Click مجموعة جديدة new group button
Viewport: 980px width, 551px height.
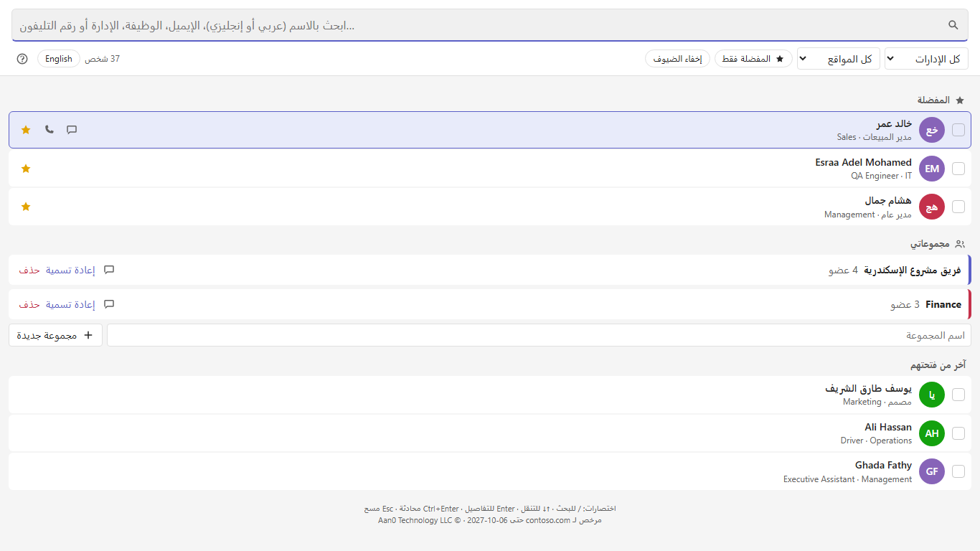tap(55, 335)
